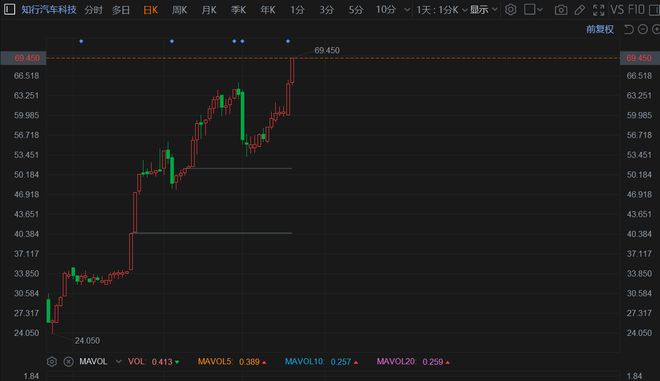Activate the drawing pencil tool
This screenshot has height=381, width=660.
580,10
